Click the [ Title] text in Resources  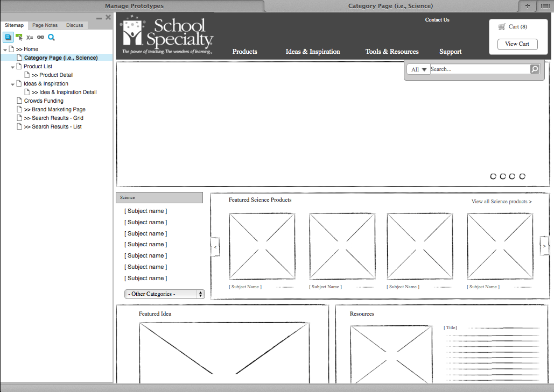pyautogui.click(x=450, y=327)
